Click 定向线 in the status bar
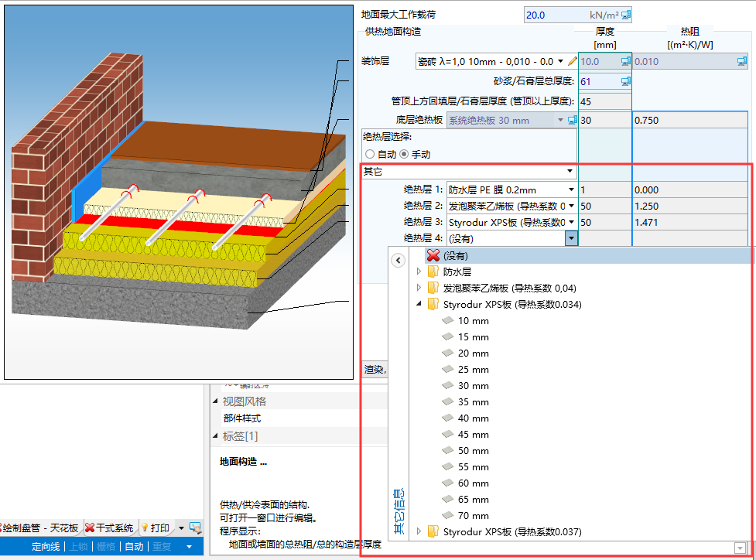 [45, 547]
